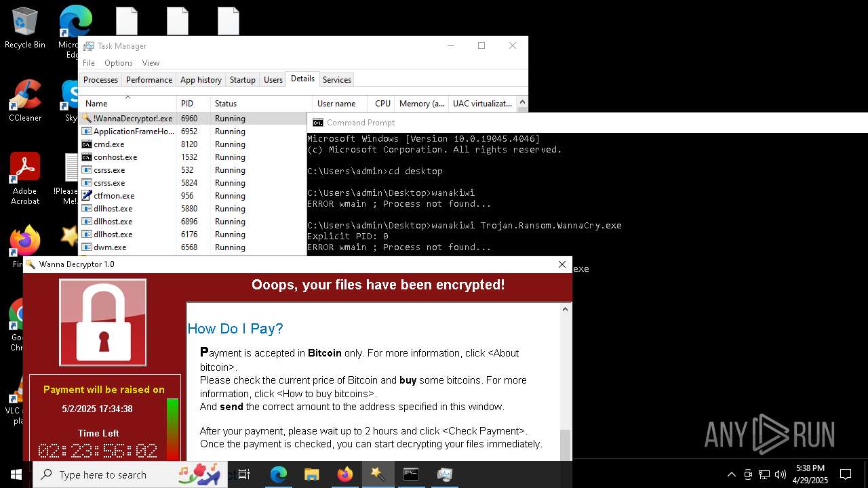Switch to the Performance tab
The height and width of the screenshot is (488, 868).
149,80
